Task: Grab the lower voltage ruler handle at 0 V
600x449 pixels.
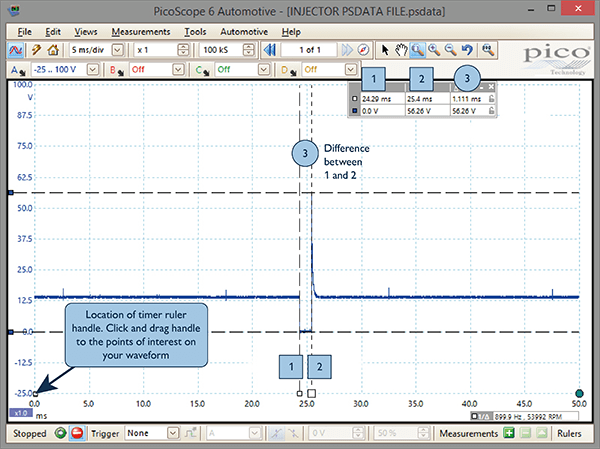Action: pyautogui.click(x=11, y=332)
